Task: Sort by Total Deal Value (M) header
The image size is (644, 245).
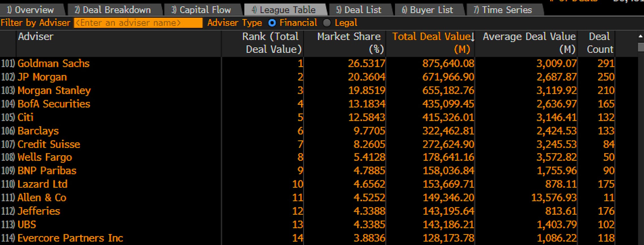Action: tap(431, 43)
